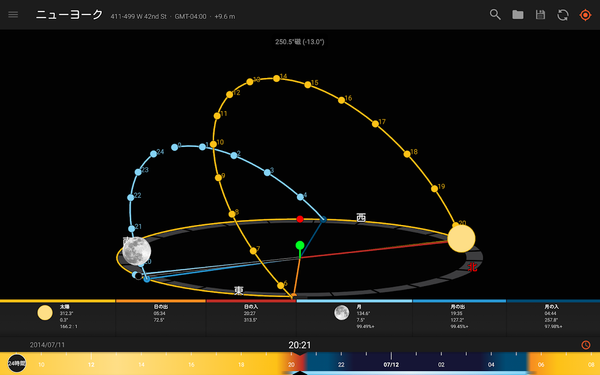Select the sun path hour 15 marker

308,85
